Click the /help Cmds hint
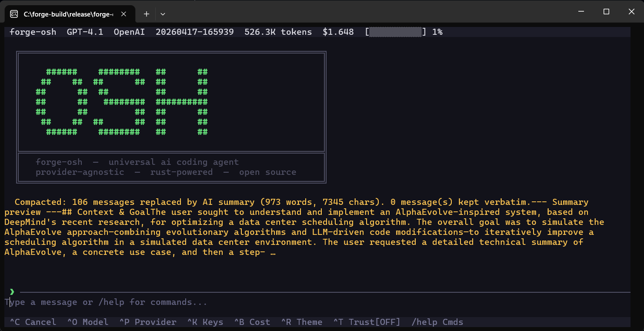 [437, 322]
